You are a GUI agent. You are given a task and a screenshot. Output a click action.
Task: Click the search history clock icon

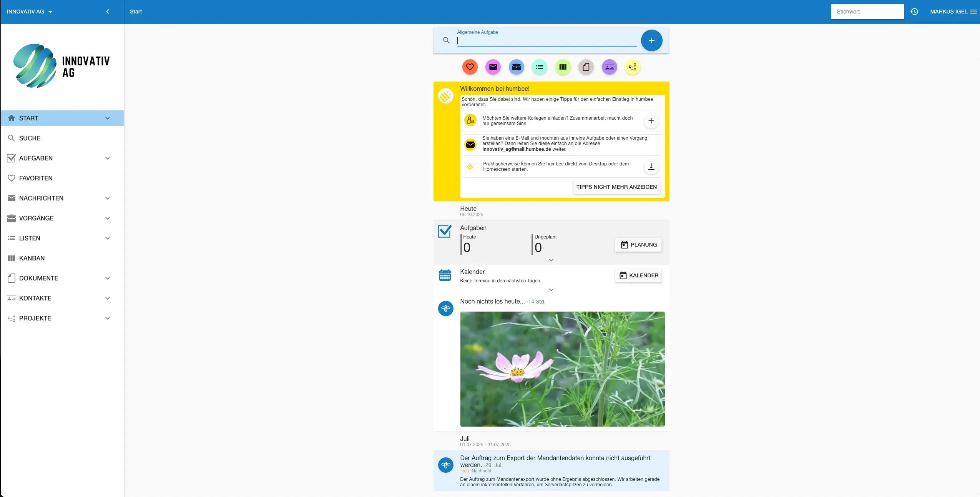pos(914,12)
